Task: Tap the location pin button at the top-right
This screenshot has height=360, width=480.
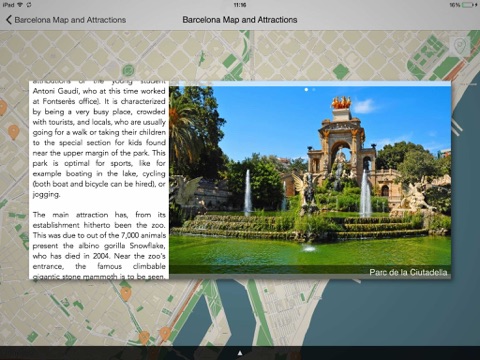Action: tap(460, 46)
